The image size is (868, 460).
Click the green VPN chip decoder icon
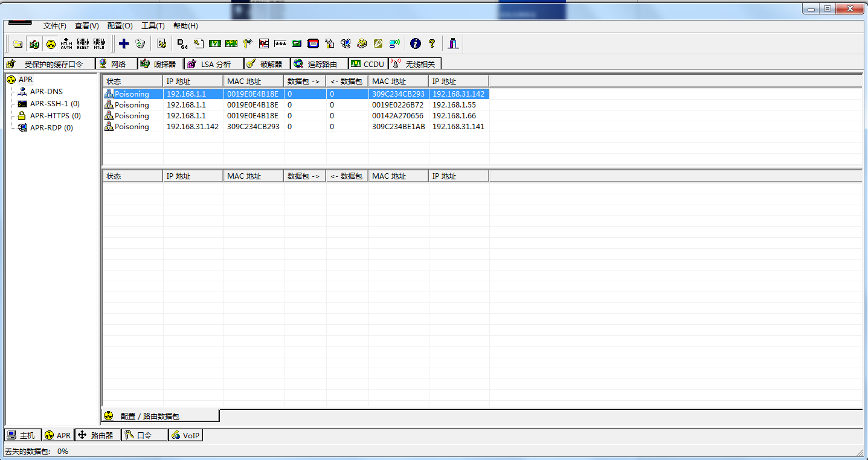click(x=231, y=43)
